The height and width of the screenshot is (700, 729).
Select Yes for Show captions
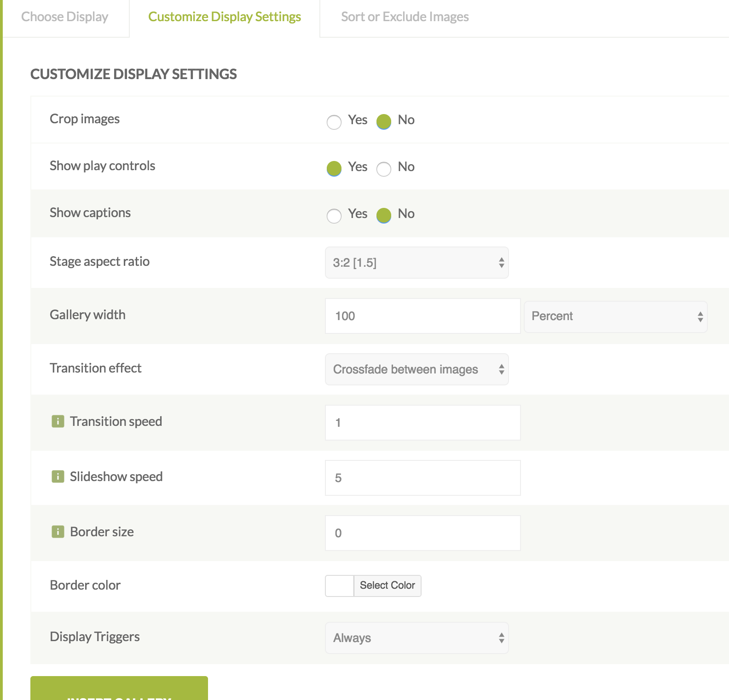click(x=334, y=216)
